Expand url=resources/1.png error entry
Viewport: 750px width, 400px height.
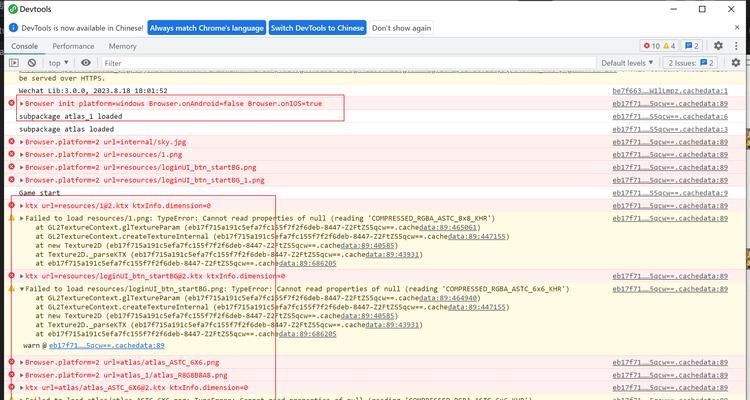(x=22, y=155)
